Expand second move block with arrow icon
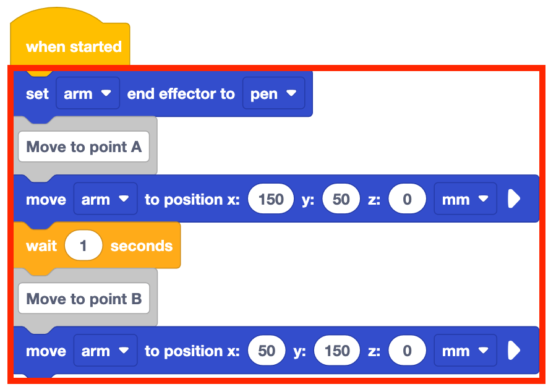 [x=514, y=351]
